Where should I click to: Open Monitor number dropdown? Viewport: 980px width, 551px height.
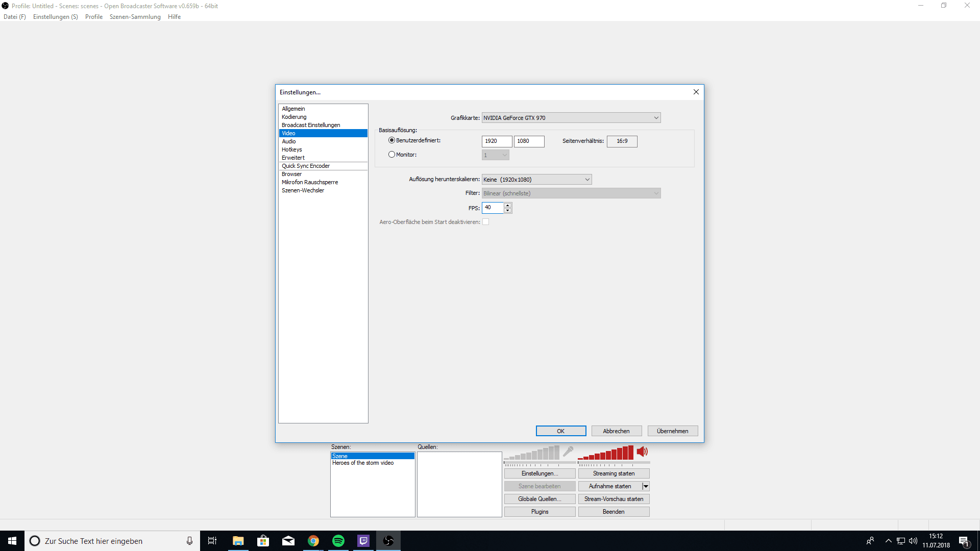coord(496,155)
